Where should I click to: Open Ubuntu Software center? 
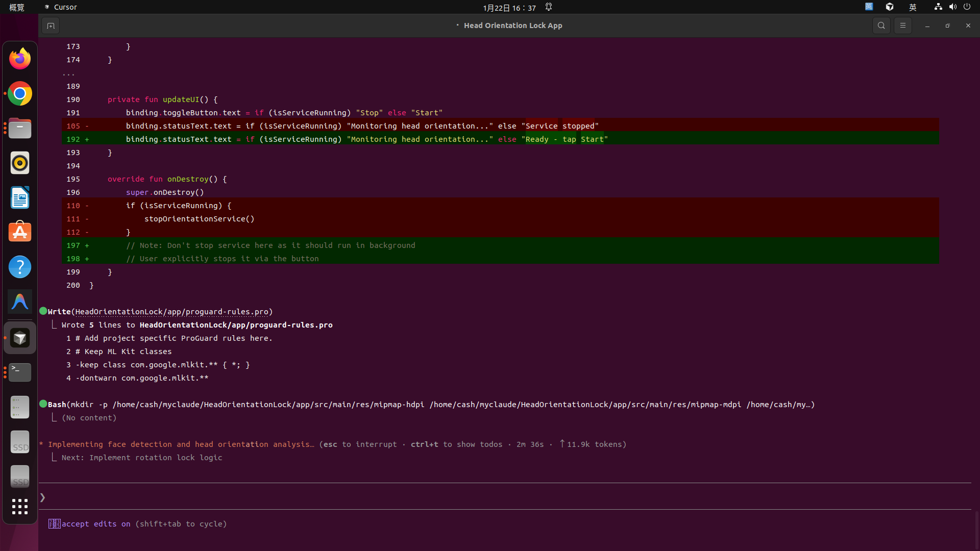pyautogui.click(x=20, y=232)
